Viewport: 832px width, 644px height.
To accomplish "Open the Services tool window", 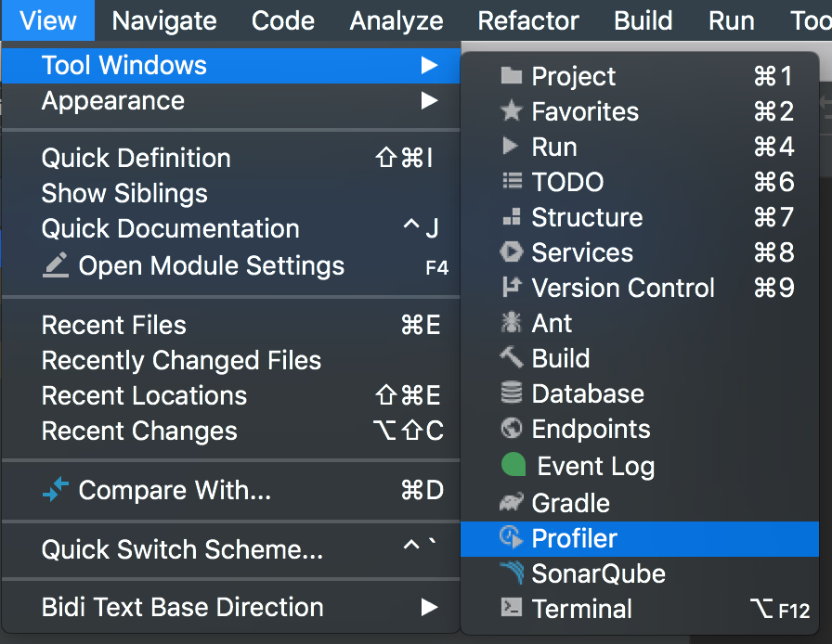I will [x=640, y=252].
